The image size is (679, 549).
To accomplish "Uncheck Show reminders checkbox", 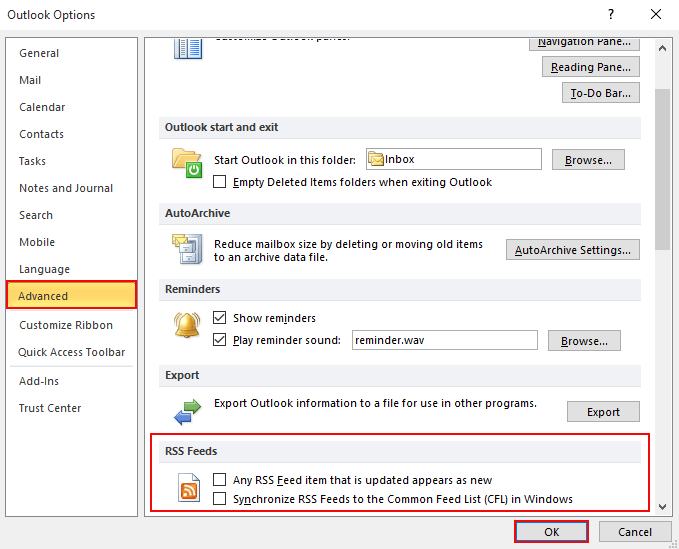I will click(x=220, y=317).
